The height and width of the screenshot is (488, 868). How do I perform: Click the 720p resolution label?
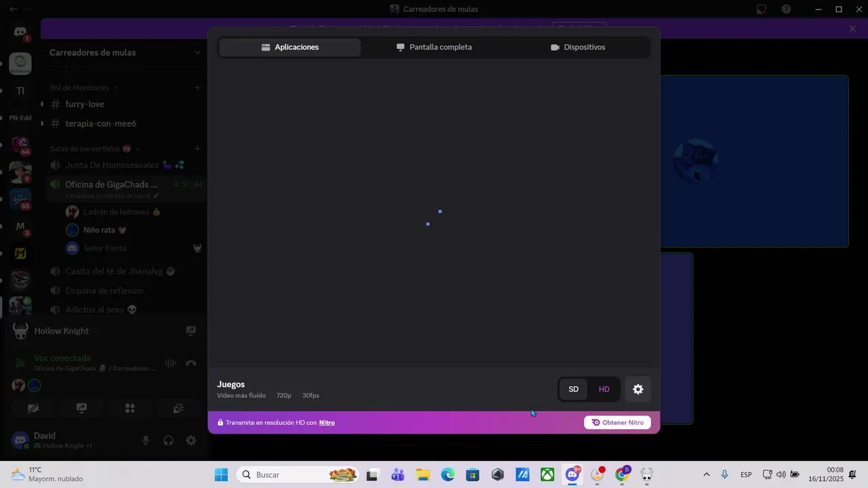point(283,396)
